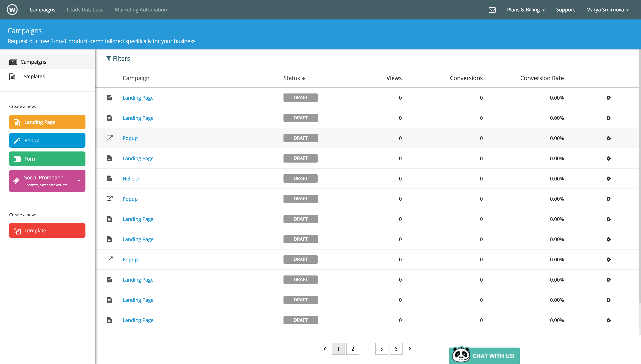Viewport: 641px width, 364px height.
Task: Sort campaigns by Status column arrow
Action: (304, 78)
